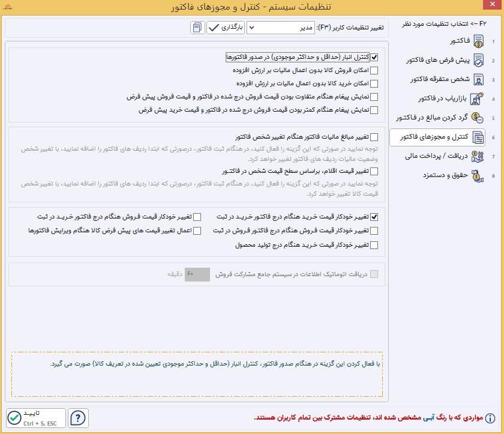Enable امکان فروش کالا بدون مالیات checkbox
This screenshot has height=434, width=504.
tap(374, 70)
